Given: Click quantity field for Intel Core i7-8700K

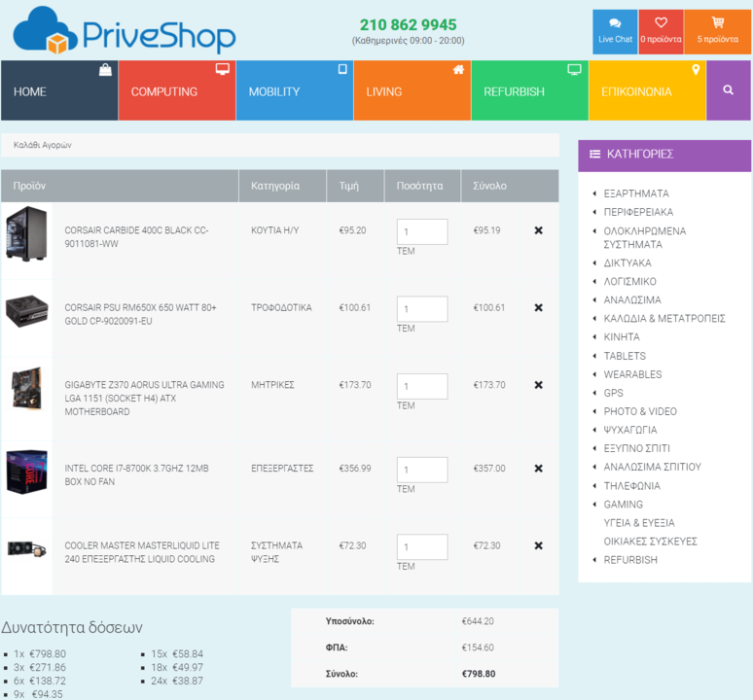Looking at the screenshot, I should 422,470.
